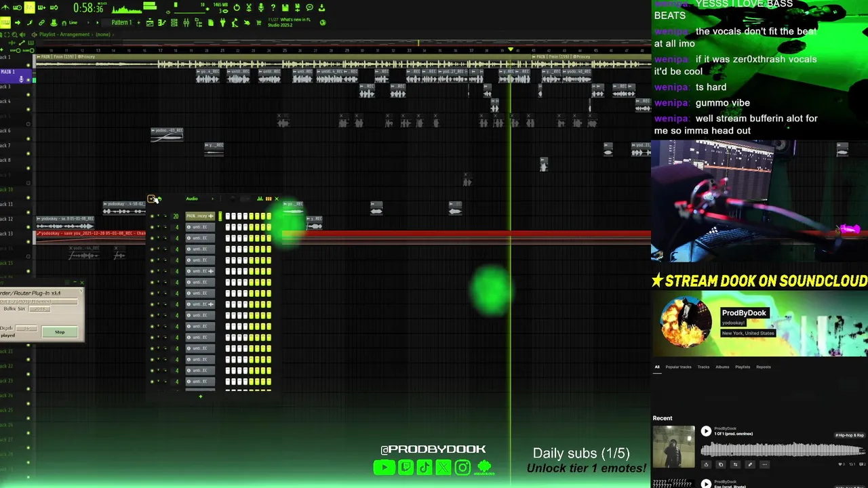The height and width of the screenshot is (488, 868).
Task: Open the (none) selector in the playlist breadcrumb
Action: tap(103, 35)
